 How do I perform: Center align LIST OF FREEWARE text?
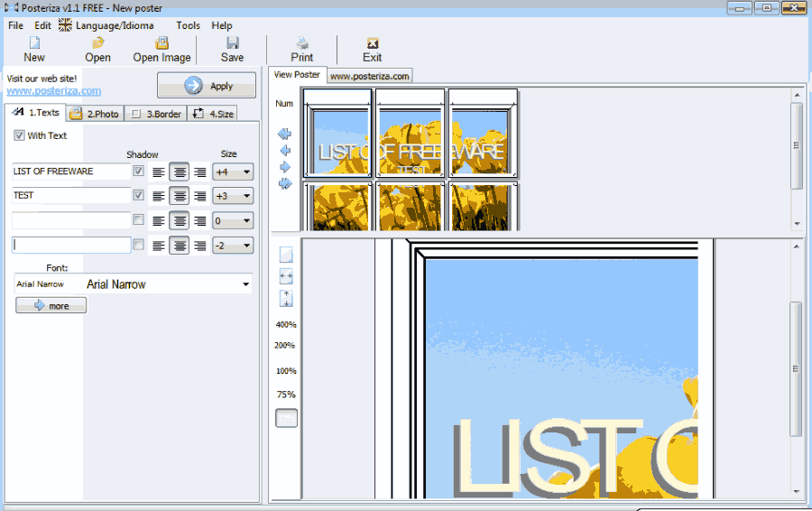click(180, 172)
